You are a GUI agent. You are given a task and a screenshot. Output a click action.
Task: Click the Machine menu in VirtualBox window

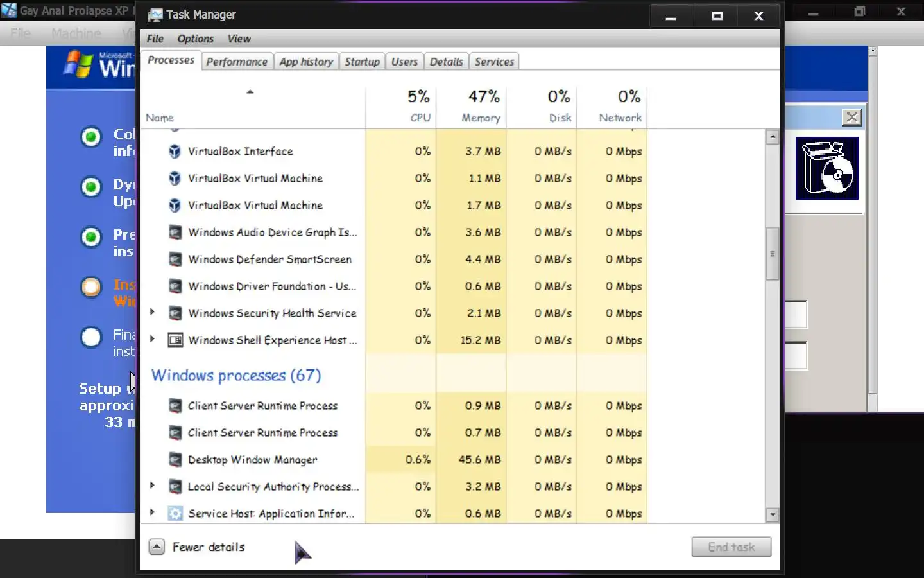coord(76,33)
